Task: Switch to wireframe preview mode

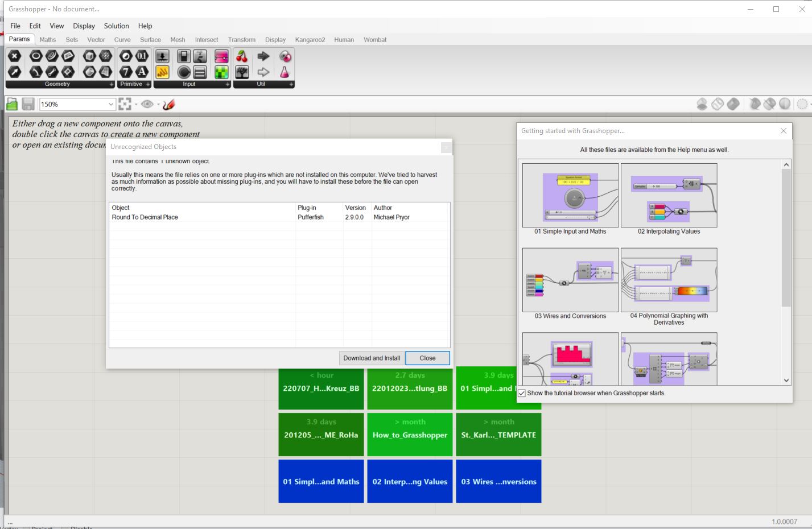Action: coord(718,104)
